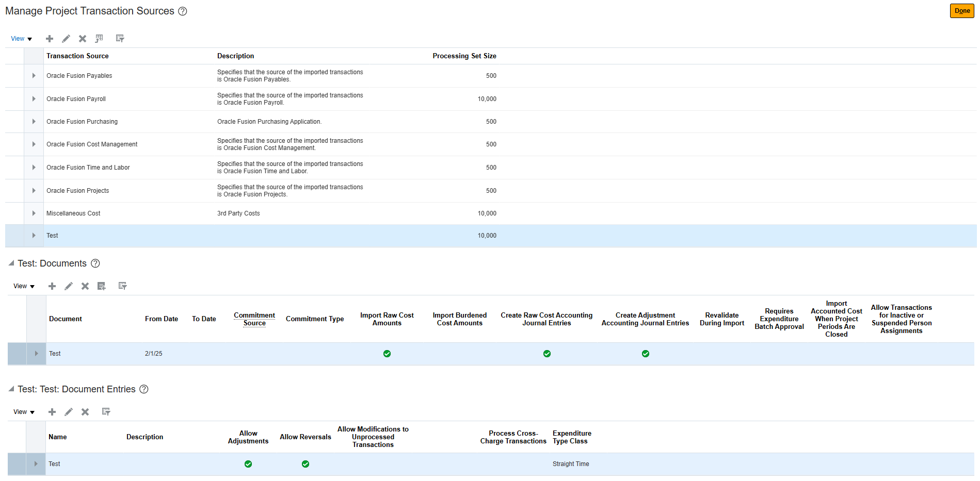Collapse the Test: Test: Document Entries section

coord(11,389)
